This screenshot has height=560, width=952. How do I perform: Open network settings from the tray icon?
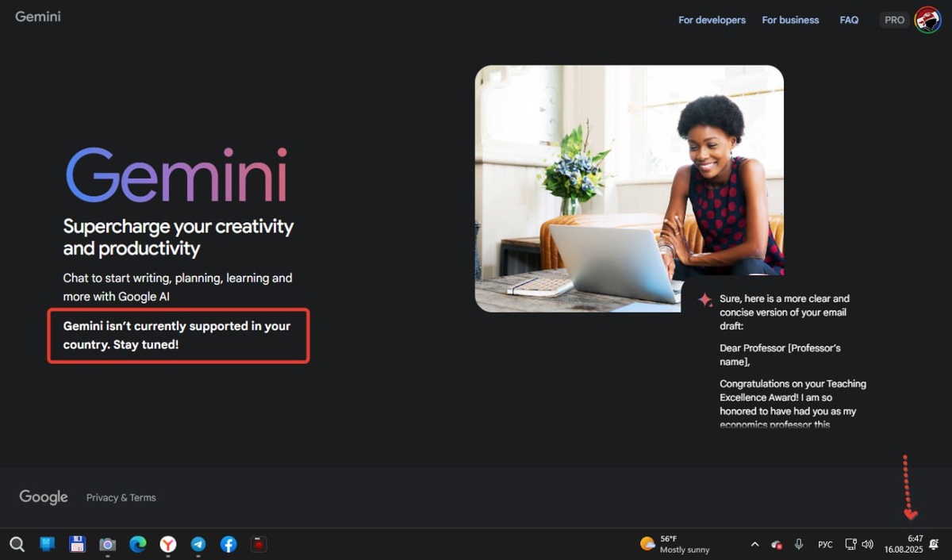pos(850,544)
